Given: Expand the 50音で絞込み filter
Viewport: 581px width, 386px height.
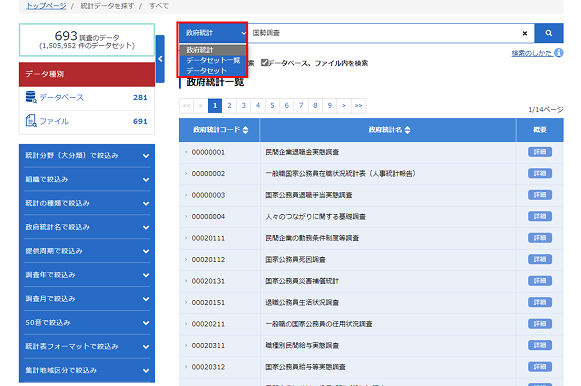Looking at the screenshot, I should [87, 323].
